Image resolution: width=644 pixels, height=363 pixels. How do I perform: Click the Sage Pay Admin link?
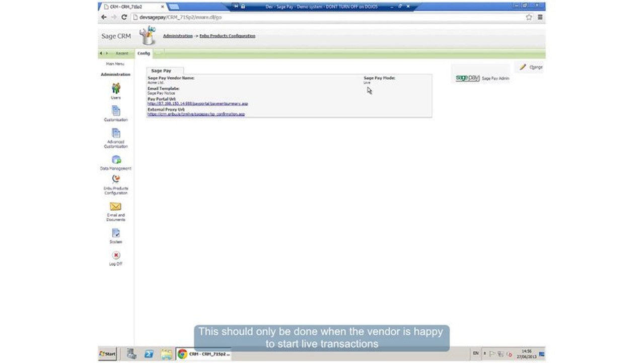(x=495, y=79)
